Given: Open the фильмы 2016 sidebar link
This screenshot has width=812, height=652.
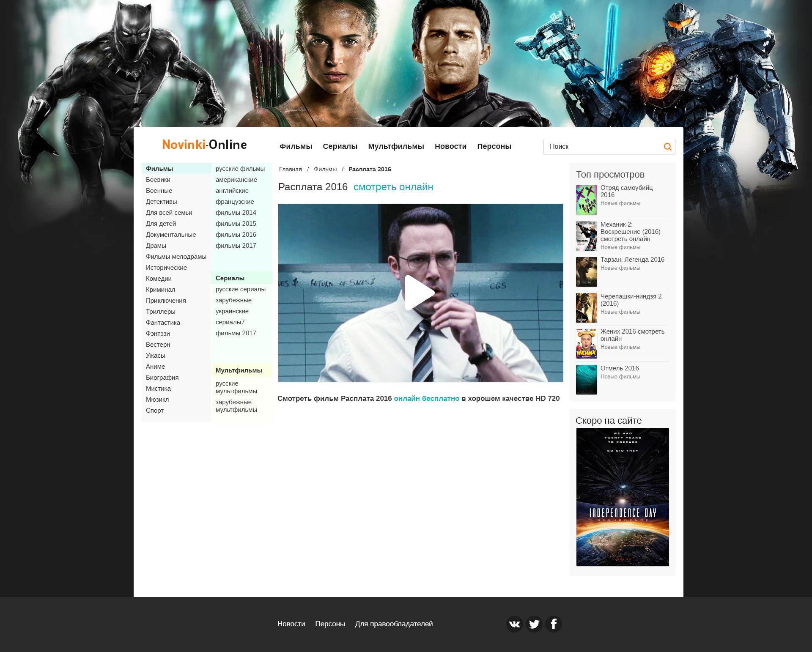Looking at the screenshot, I should point(236,235).
